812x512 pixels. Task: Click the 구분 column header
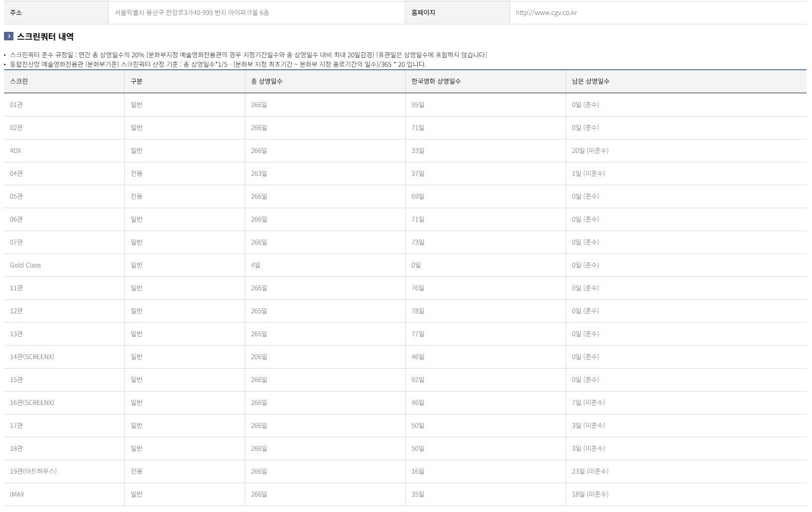pos(137,81)
